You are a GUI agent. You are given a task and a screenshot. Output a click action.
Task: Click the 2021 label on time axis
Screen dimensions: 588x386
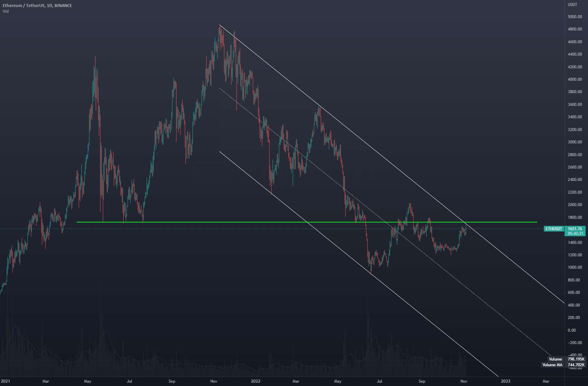click(5, 381)
